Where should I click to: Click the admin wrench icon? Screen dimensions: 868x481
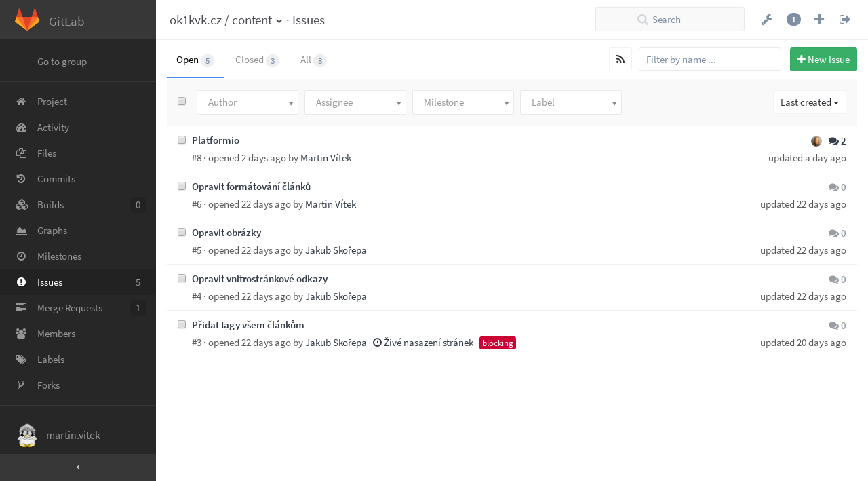(x=767, y=20)
